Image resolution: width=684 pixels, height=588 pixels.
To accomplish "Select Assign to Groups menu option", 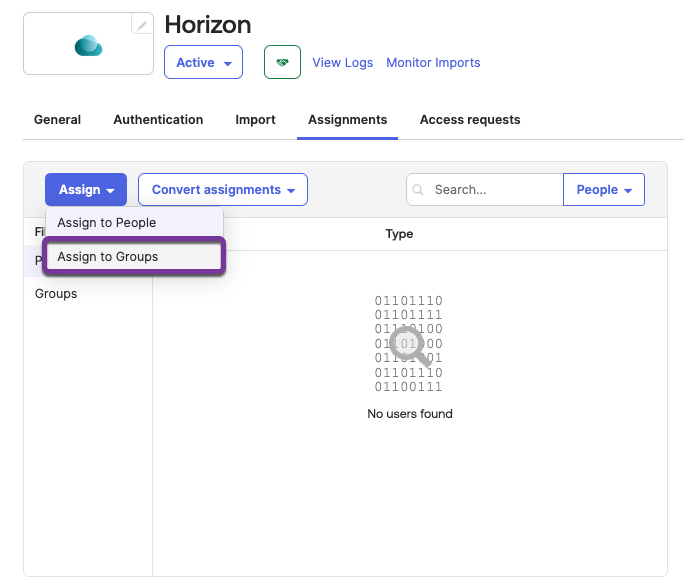I will pyautogui.click(x=108, y=257).
